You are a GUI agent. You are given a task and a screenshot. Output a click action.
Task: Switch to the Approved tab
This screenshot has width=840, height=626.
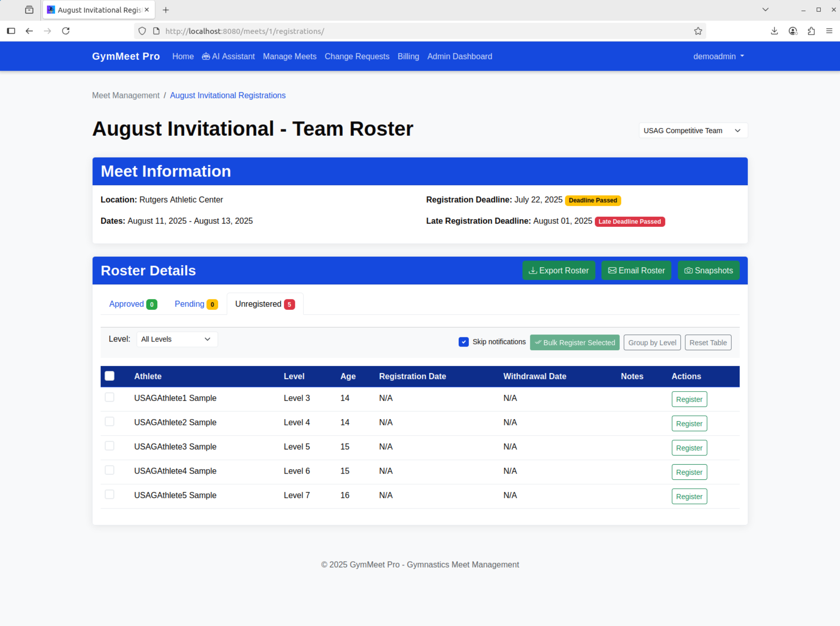tap(133, 304)
